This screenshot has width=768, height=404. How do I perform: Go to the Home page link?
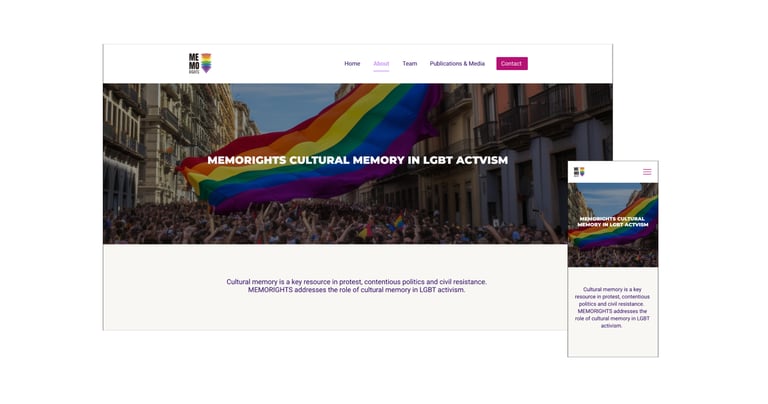point(352,64)
